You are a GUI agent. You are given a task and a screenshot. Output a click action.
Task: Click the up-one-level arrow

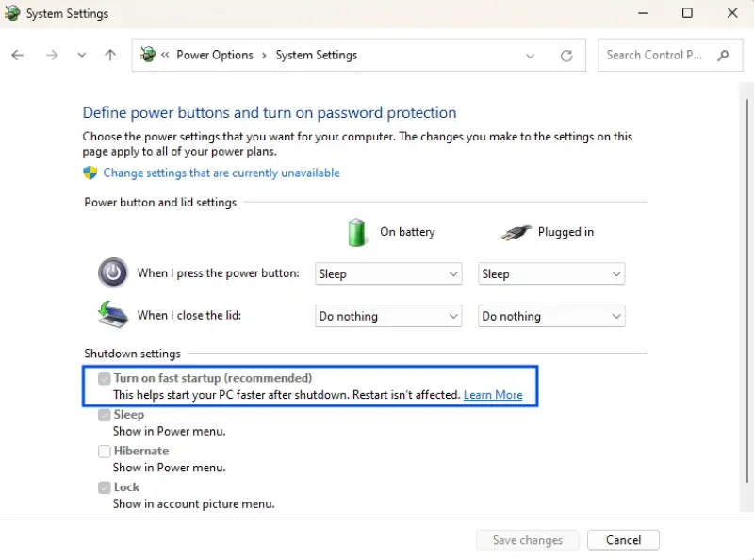point(109,55)
